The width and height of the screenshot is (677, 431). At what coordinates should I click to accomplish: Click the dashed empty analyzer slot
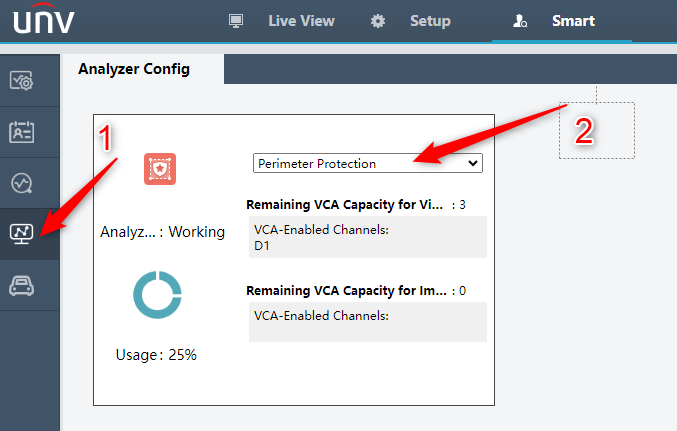(x=597, y=130)
